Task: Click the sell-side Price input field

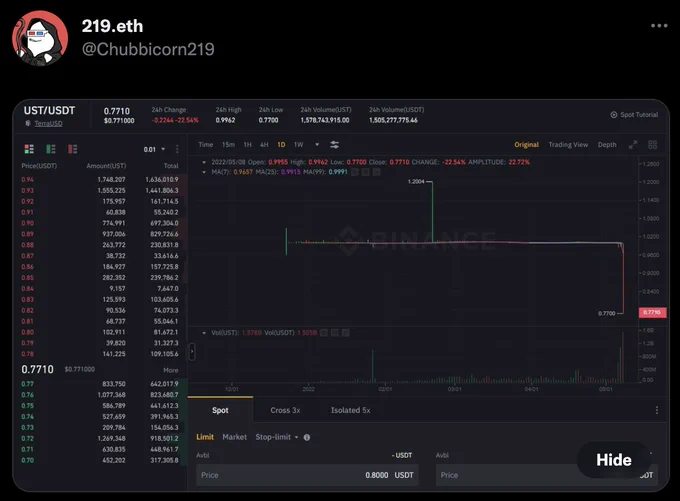Action: click(x=546, y=475)
